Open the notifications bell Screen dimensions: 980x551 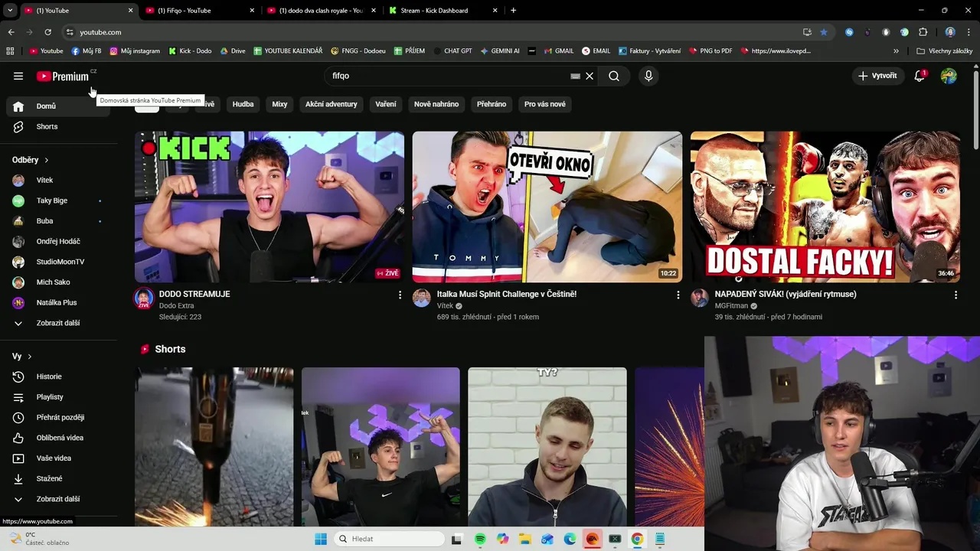(920, 76)
